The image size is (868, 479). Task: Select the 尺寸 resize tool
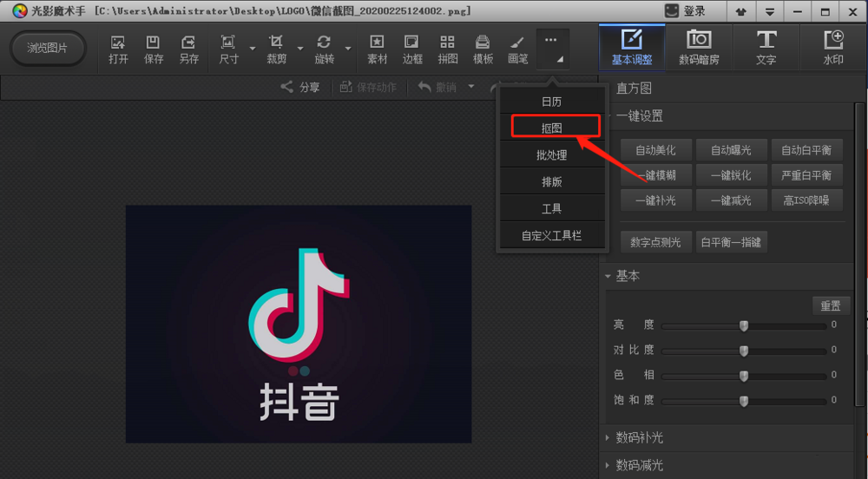[228, 49]
